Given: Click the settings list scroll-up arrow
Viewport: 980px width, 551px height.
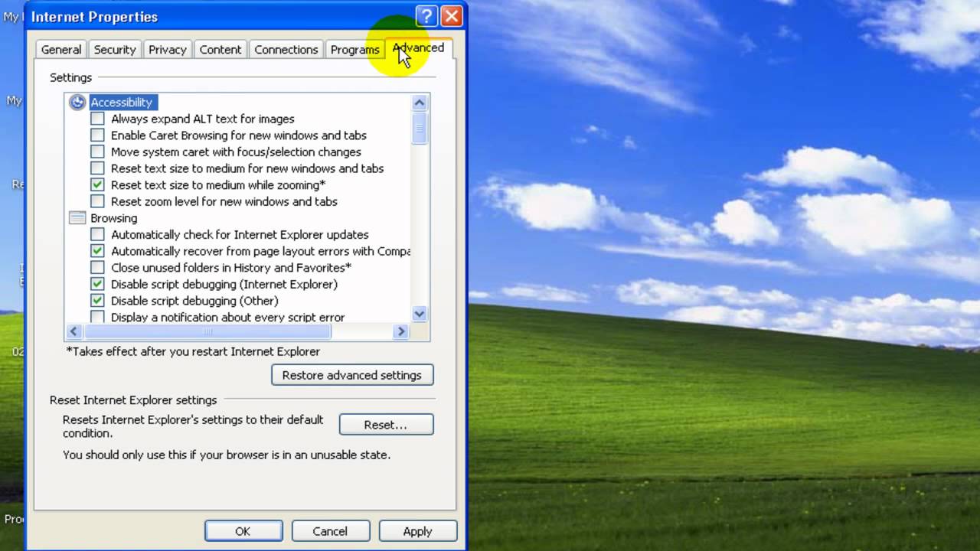Looking at the screenshot, I should click(420, 103).
